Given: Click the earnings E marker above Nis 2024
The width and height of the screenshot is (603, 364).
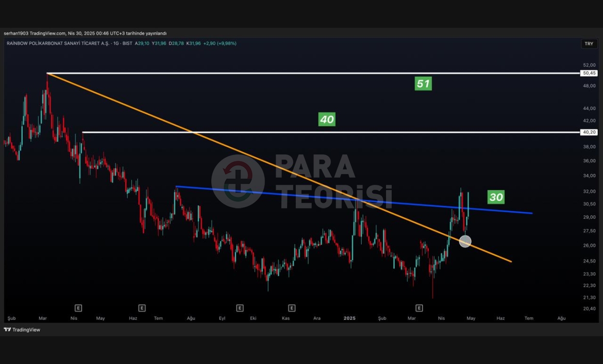Looking at the screenshot, I should point(78,308).
